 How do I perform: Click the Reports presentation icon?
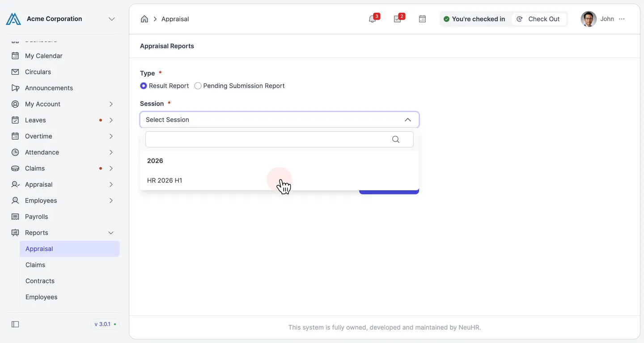coord(15,233)
